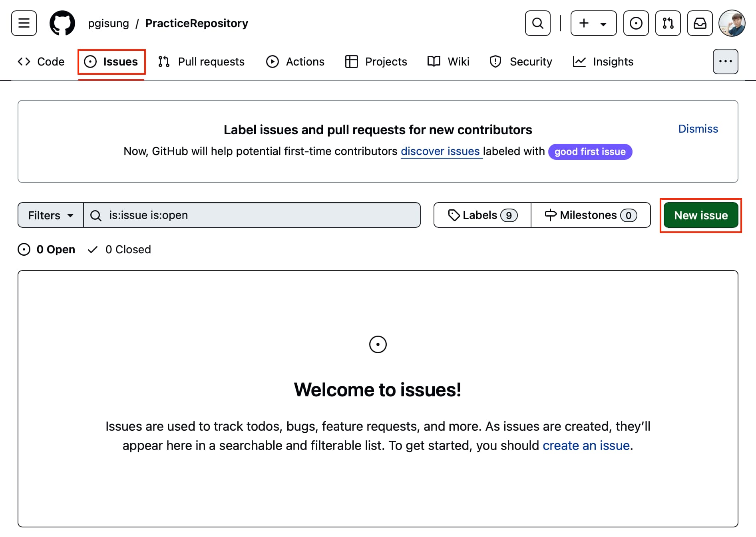Screen dimensions: 756x537
Task: Switch to the Pull requests tab
Action: 201,62
